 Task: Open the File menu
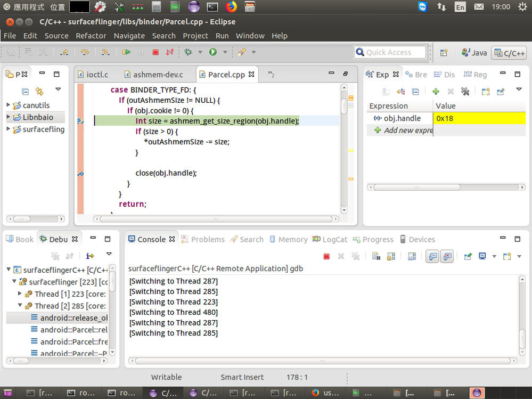(x=10, y=36)
